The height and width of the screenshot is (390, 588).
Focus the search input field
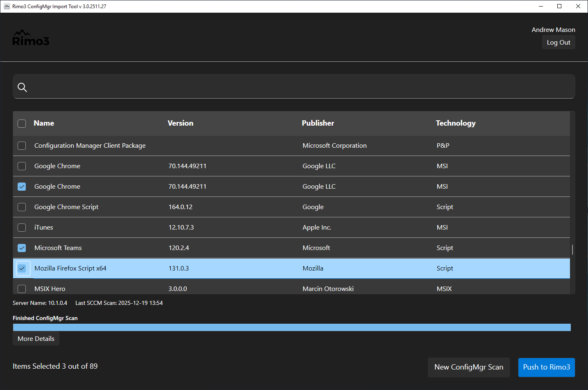pos(299,87)
